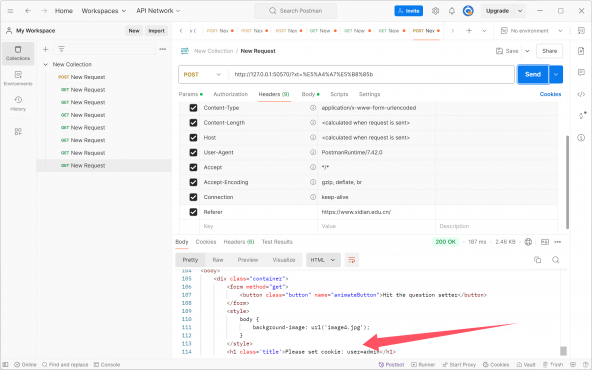Open the configure workspace sidebar icon
Screen dimensions: 592x370
tap(18, 131)
